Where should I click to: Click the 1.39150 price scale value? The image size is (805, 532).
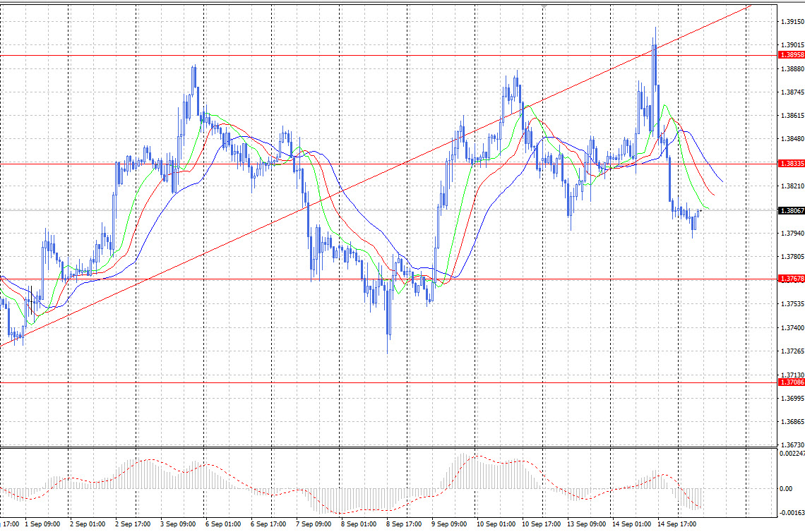point(792,22)
